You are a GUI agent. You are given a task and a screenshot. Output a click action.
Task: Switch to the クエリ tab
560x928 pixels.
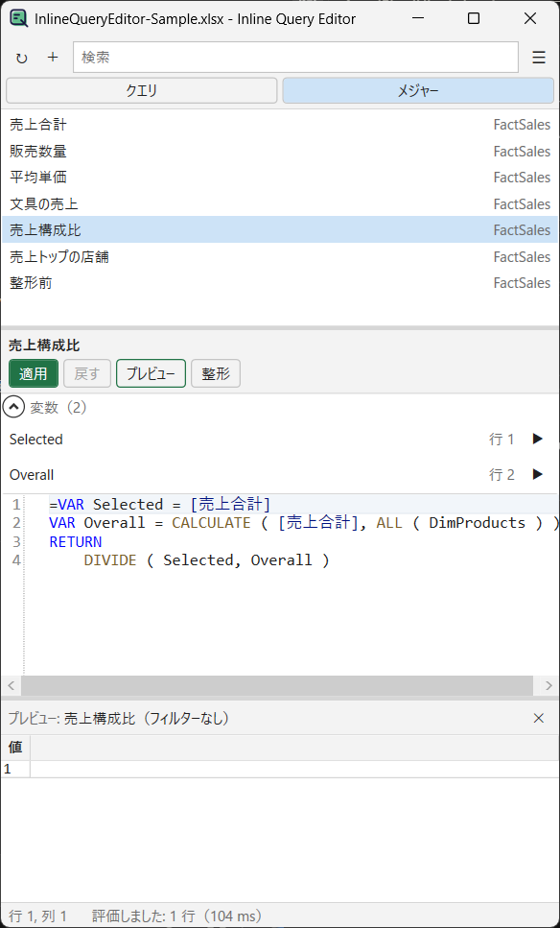pyautogui.click(x=141, y=90)
